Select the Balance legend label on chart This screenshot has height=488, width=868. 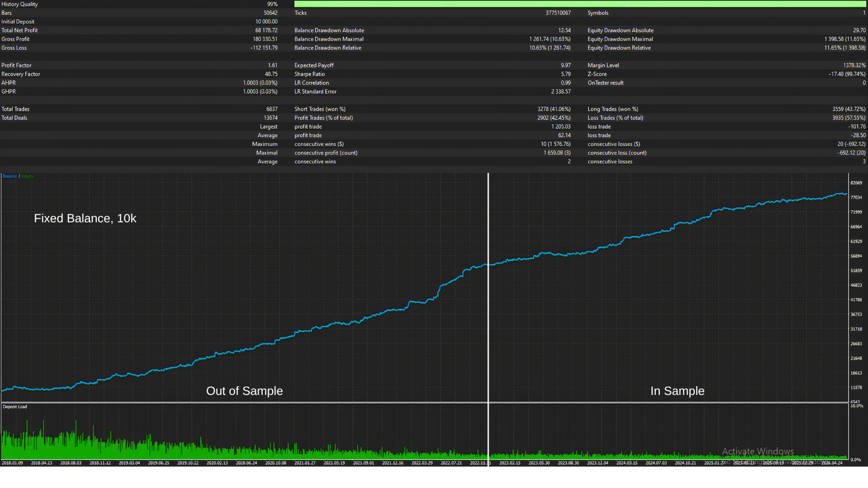pyautogui.click(x=10, y=176)
